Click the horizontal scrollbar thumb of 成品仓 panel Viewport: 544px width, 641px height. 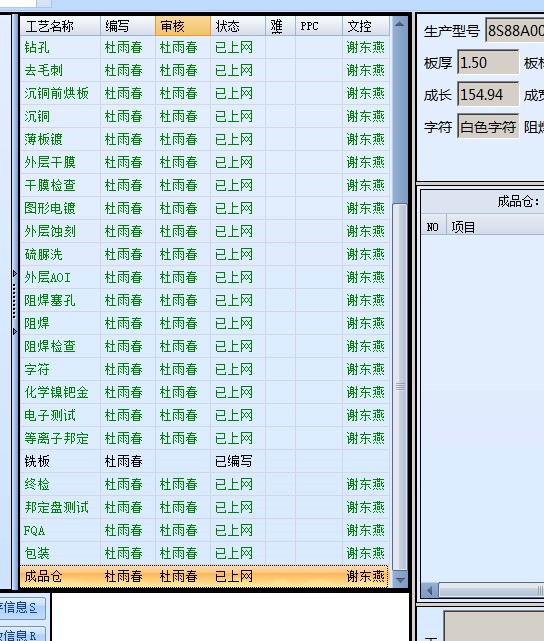point(491,591)
